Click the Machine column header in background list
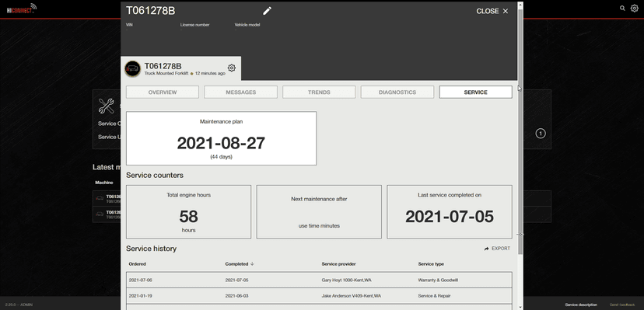Viewport: 644px width, 310px height. click(104, 183)
